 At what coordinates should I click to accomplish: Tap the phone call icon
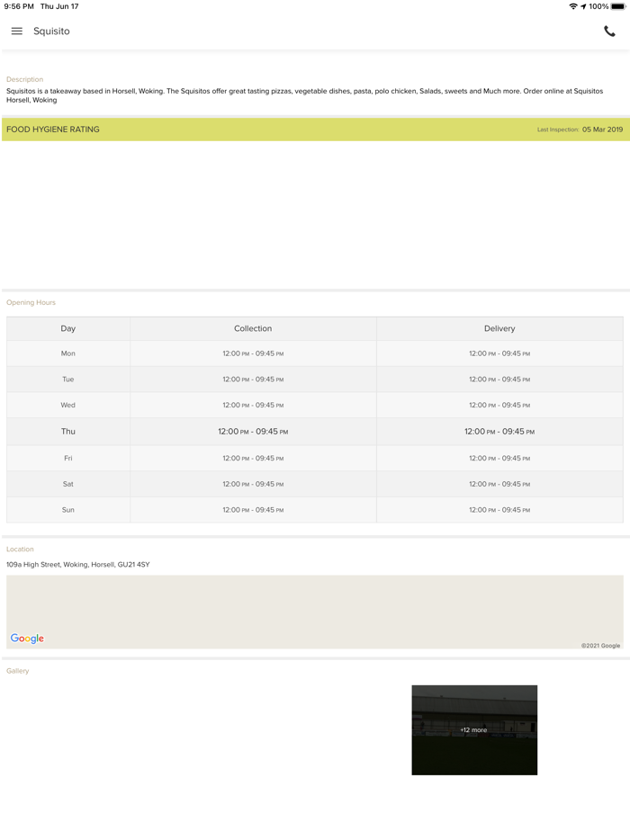click(609, 31)
